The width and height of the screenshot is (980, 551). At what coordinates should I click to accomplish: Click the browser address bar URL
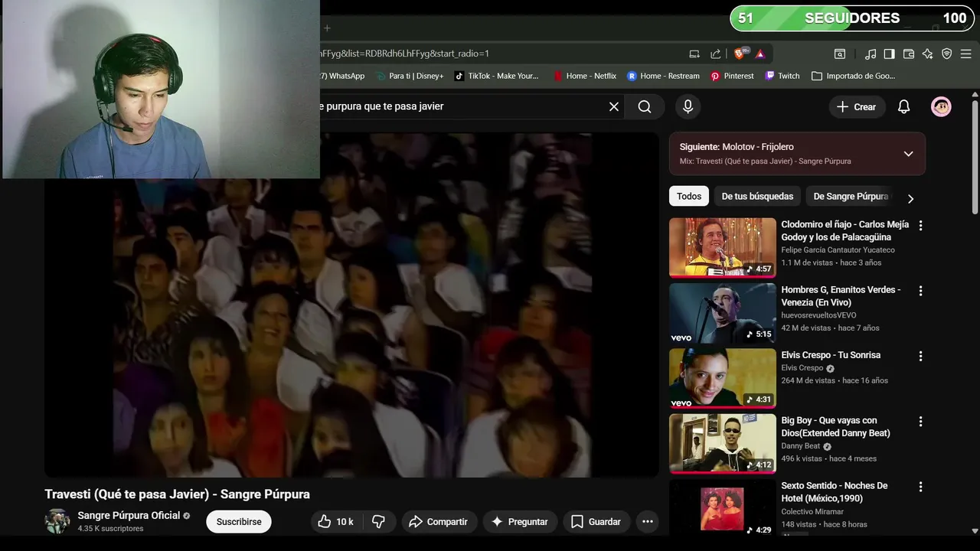pos(404,54)
